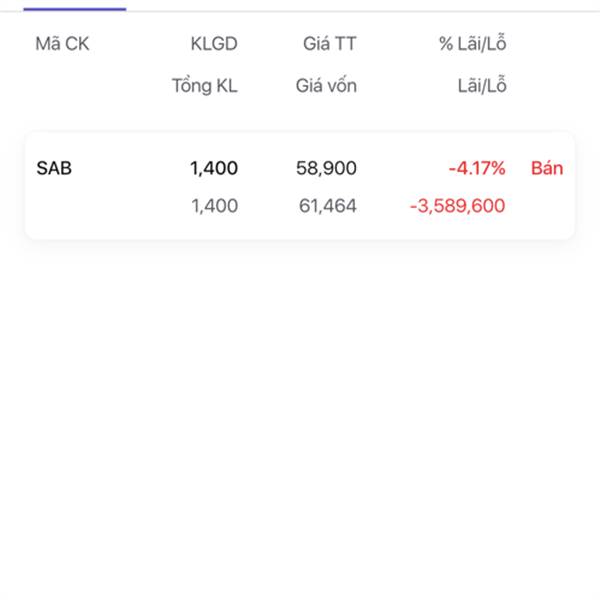This screenshot has height=600, width=600.
Task: Sort by the KLGD column header
Action: coord(214,44)
